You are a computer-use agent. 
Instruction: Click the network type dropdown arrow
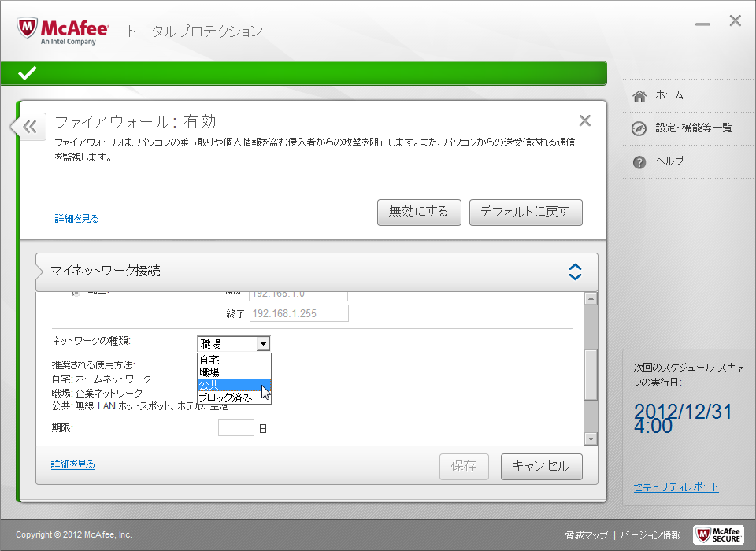coord(263,344)
